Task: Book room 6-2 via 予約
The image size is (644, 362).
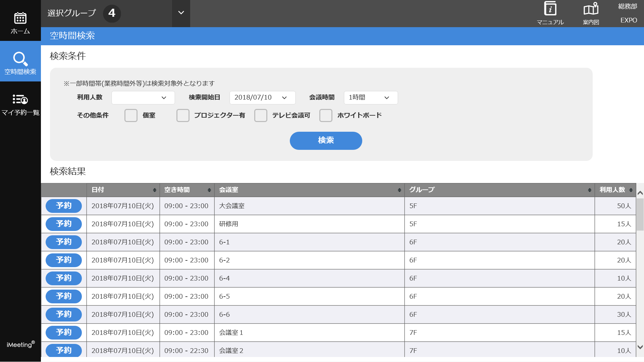Action: [x=64, y=260]
